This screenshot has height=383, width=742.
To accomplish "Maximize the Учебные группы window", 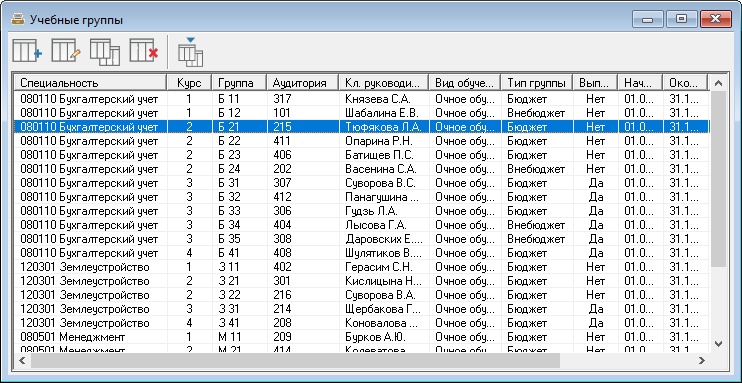I will [x=681, y=19].
